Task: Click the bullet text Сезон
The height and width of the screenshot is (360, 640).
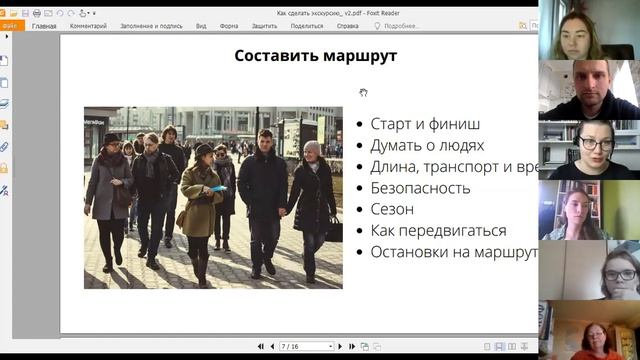Action: pos(392,209)
